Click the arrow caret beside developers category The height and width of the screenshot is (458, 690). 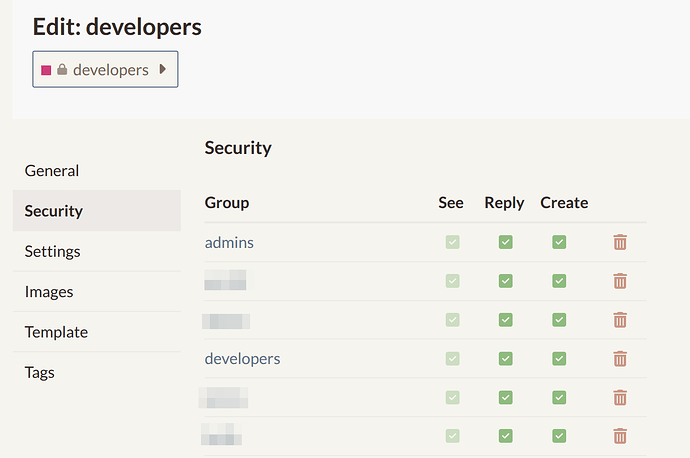(162, 69)
